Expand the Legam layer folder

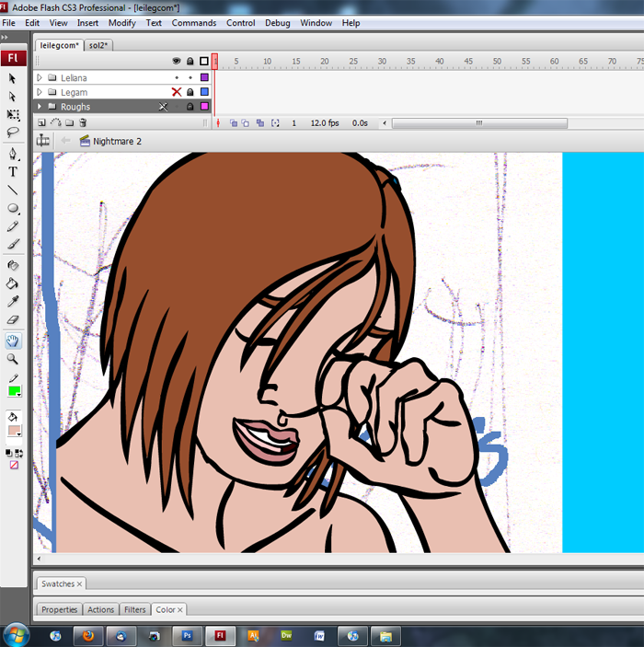[x=40, y=92]
